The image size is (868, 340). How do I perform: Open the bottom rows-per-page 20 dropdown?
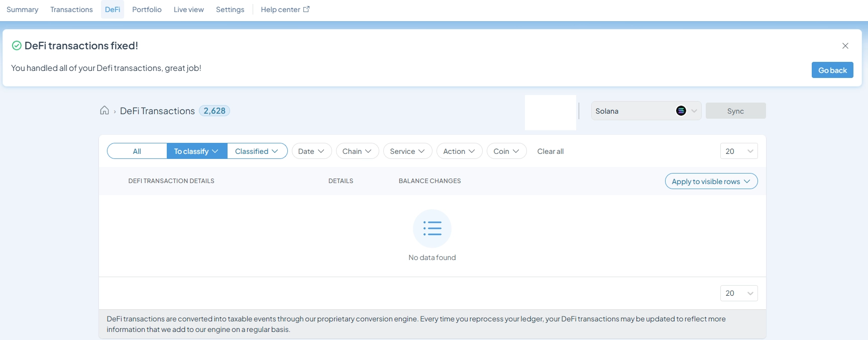point(739,293)
